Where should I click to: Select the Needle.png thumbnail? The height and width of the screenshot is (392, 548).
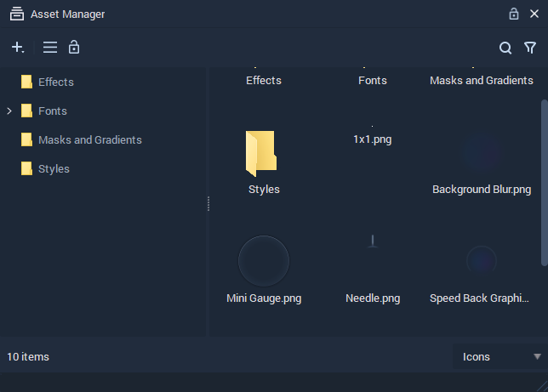(373, 241)
